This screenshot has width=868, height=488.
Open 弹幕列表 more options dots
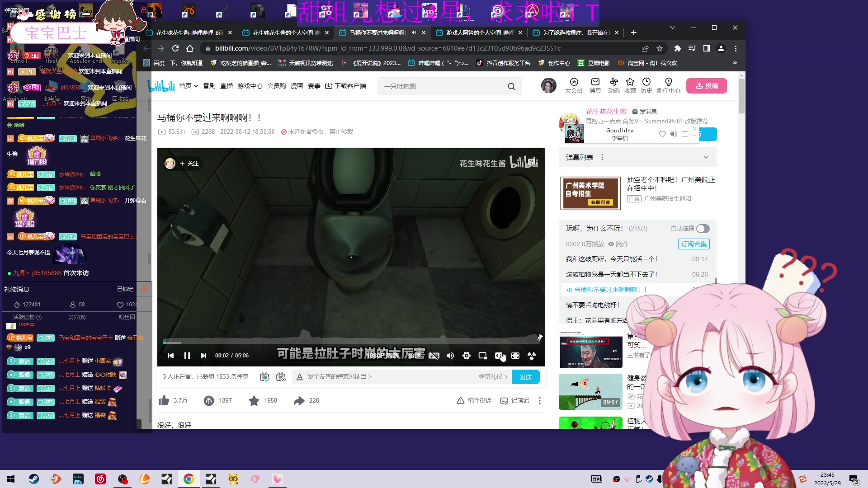pyautogui.click(x=602, y=157)
